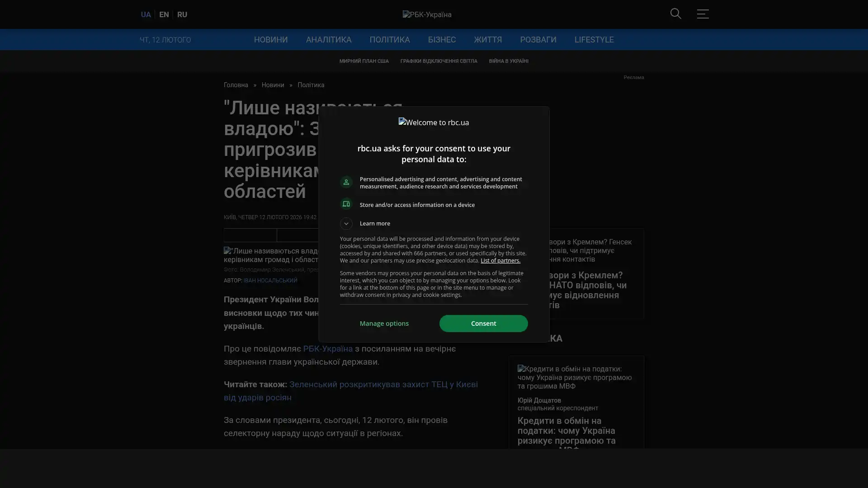The image size is (868, 488).
Task: Open the hamburger menu icon
Action: click(x=702, y=14)
